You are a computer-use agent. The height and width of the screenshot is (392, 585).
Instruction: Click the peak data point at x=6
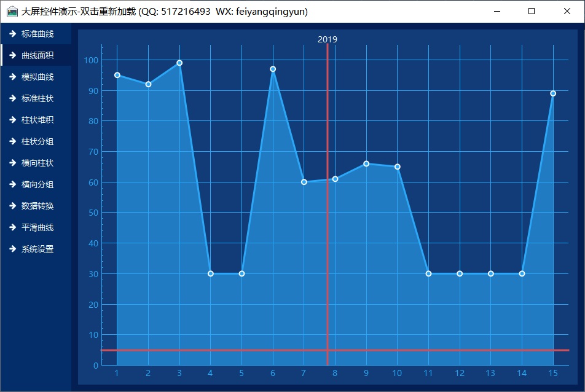tap(273, 69)
